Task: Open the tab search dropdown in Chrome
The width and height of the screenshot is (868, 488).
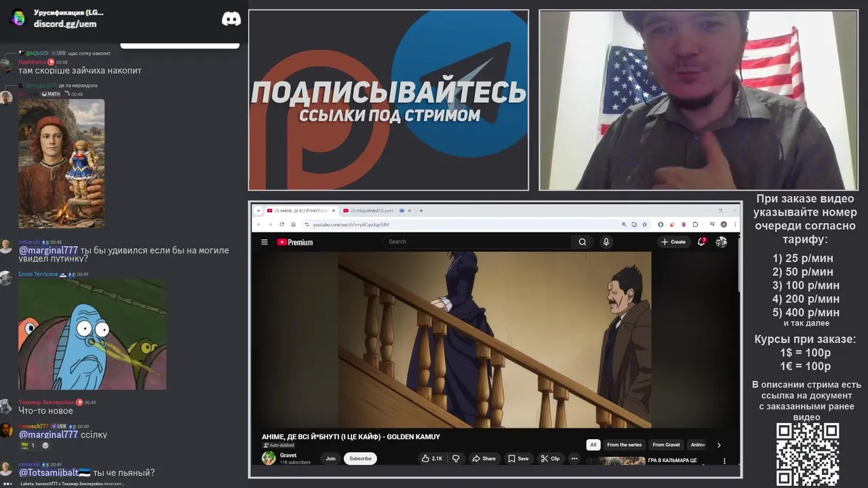Action: pos(258,211)
